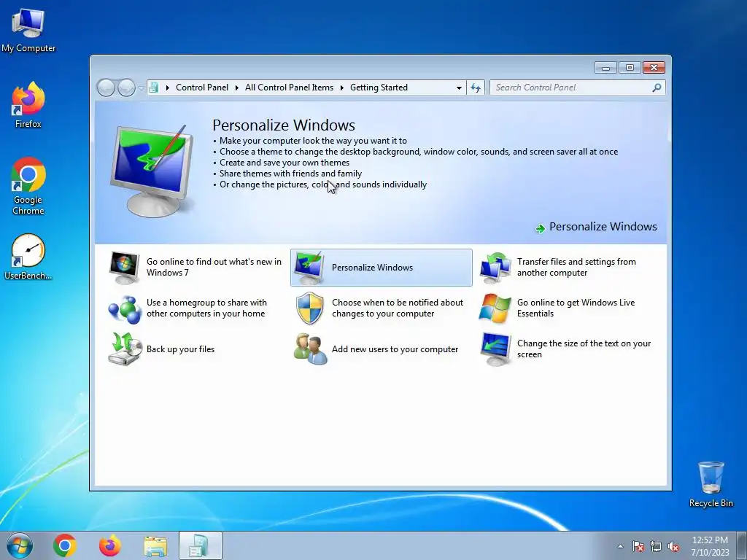Viewport: 747px width, 560px height.
Task: Click the muted volume tray icon
Action: 673,547
